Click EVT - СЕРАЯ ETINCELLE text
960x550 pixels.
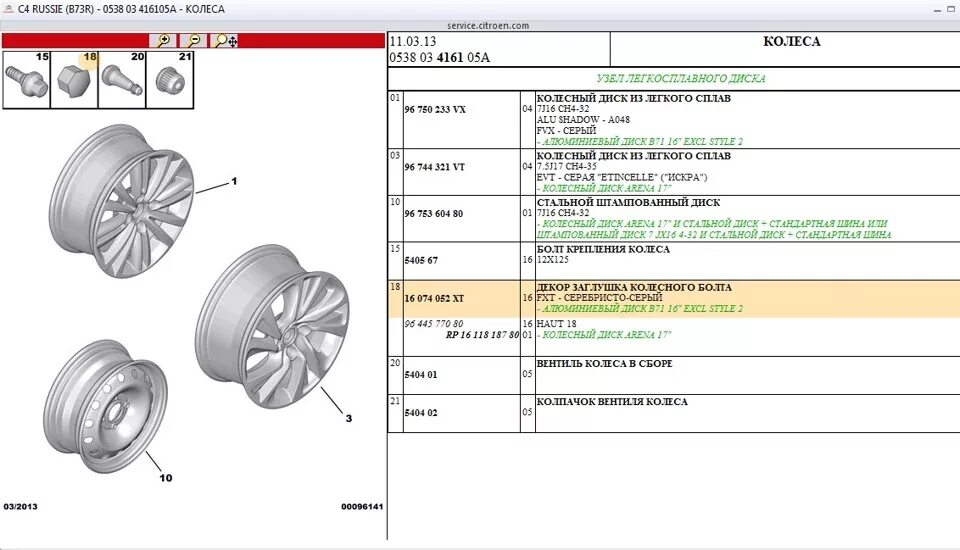pyautogui.click(x=621, y=177)
